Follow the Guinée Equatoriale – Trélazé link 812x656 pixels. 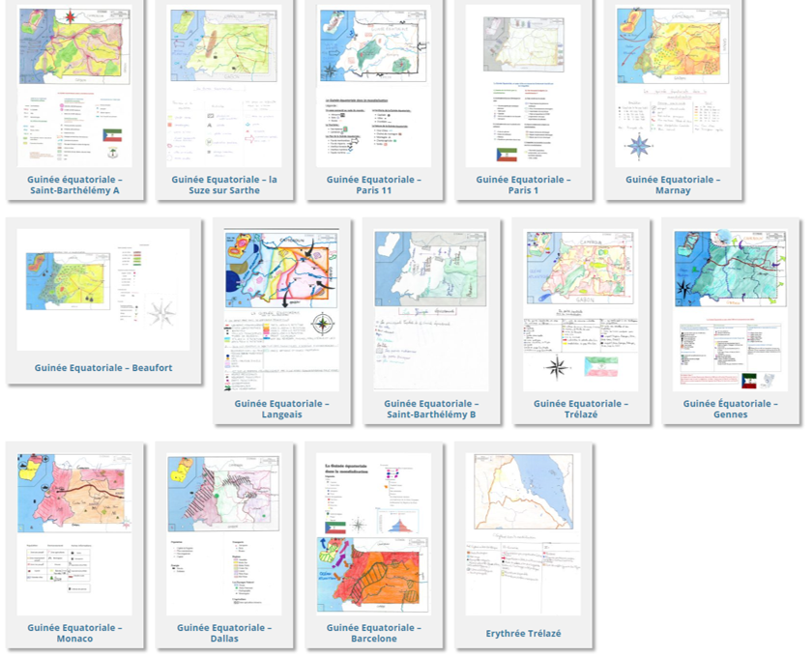(x=581, y=409)
